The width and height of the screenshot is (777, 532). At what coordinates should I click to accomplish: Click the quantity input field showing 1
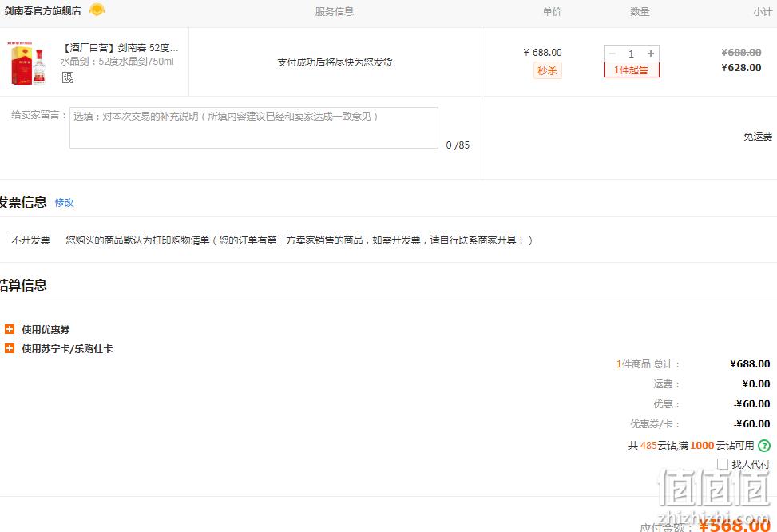click(x=632, y=54)
